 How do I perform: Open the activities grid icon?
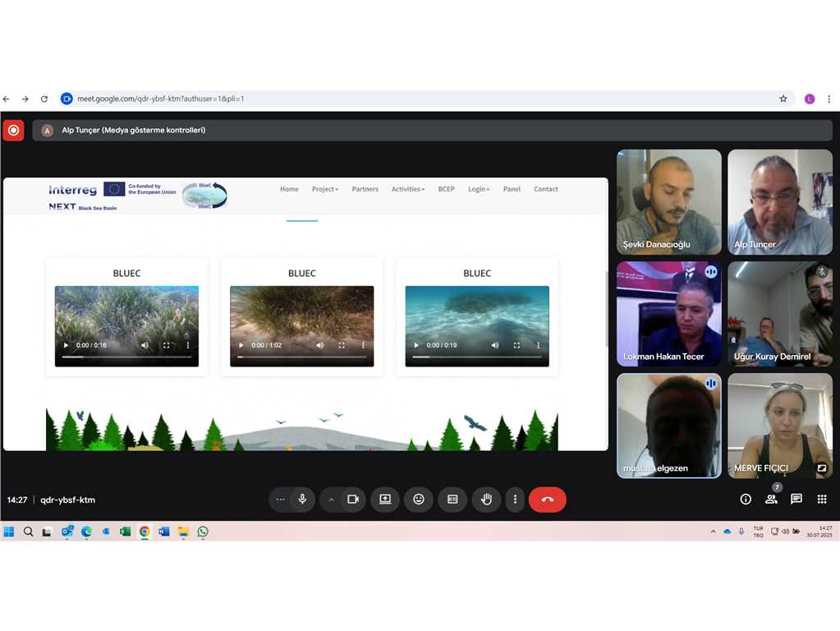(821, 500)
